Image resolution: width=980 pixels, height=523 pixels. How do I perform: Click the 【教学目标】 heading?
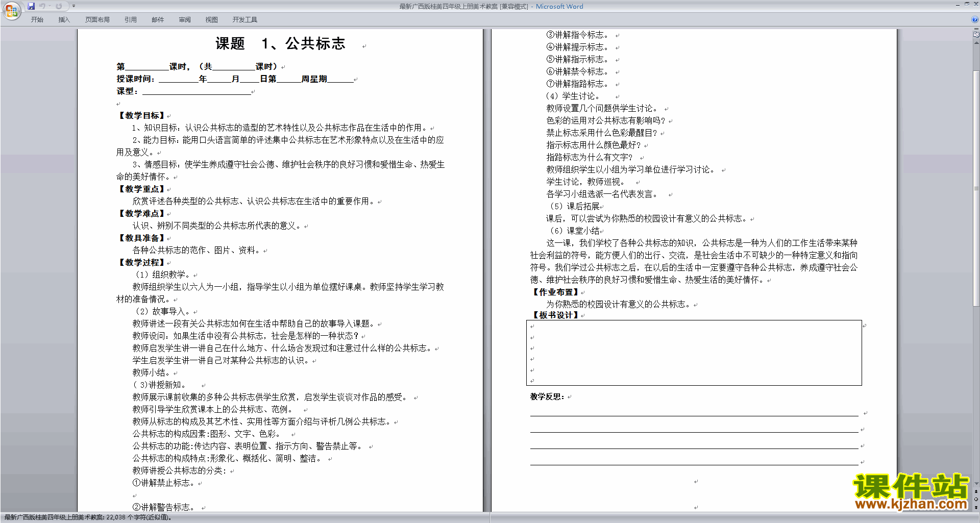tap(141, 116)
